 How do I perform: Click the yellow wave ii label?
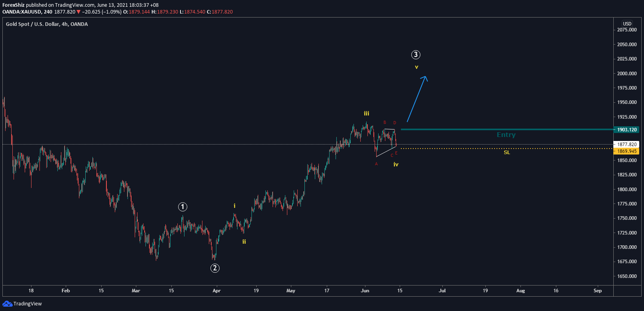[244, 241]
